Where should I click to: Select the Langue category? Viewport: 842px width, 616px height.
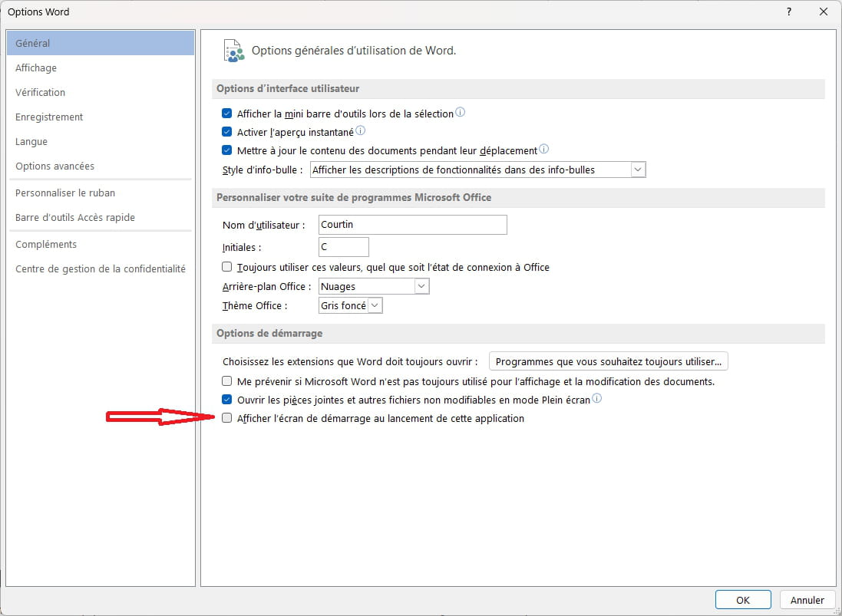pyautogui.click(x=101, y=142)
